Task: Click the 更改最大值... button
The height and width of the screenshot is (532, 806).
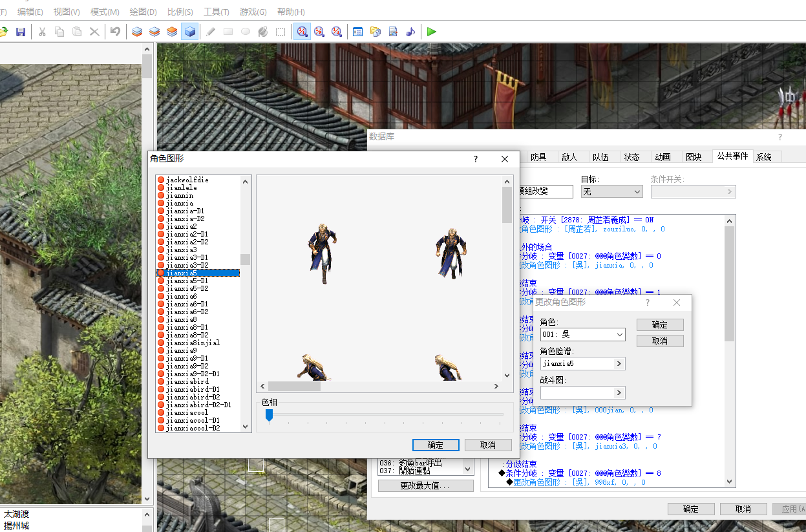Action: coord(426,485)
